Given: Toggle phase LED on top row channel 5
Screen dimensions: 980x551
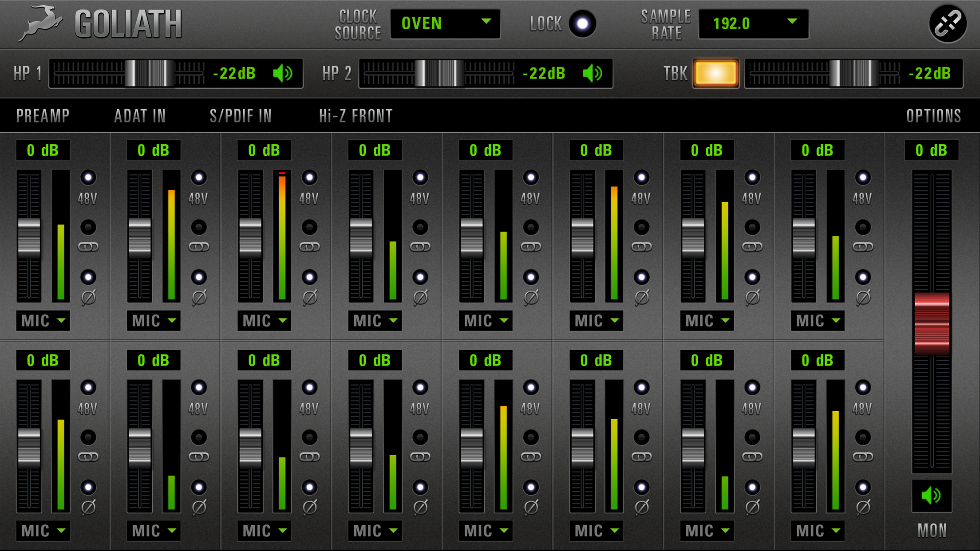Looking at the screenshot, I should 531,277.
